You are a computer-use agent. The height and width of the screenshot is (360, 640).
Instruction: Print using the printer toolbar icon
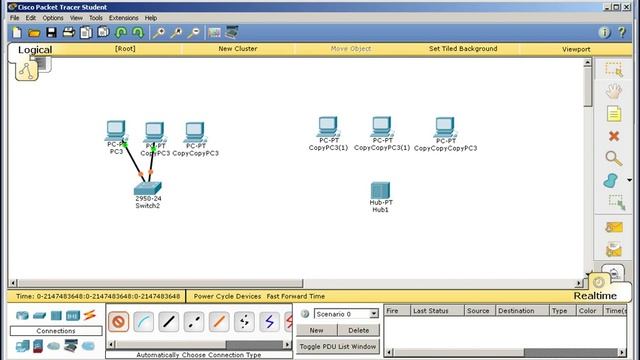[x=69, y=33]
